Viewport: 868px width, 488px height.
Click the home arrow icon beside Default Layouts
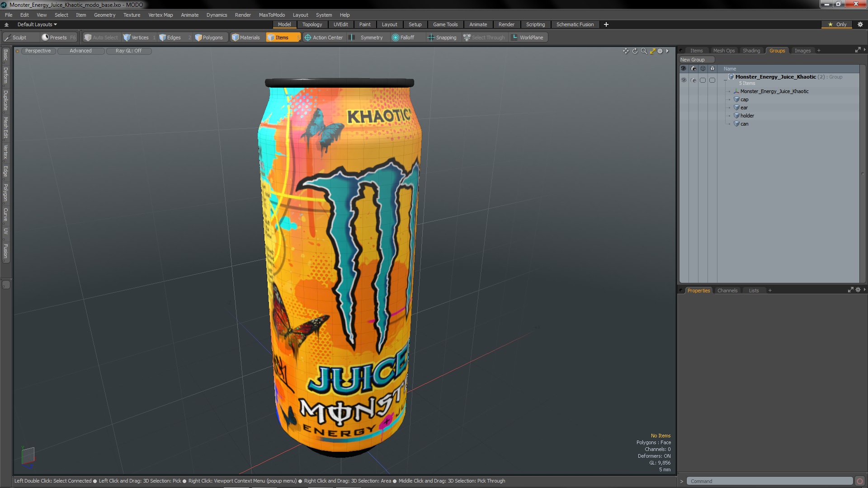coord(6,24)
